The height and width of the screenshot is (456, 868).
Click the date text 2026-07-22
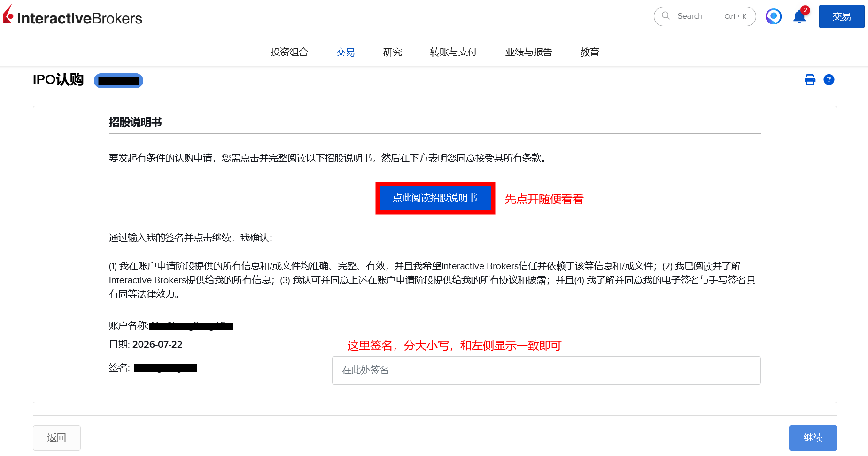(157, 345)
